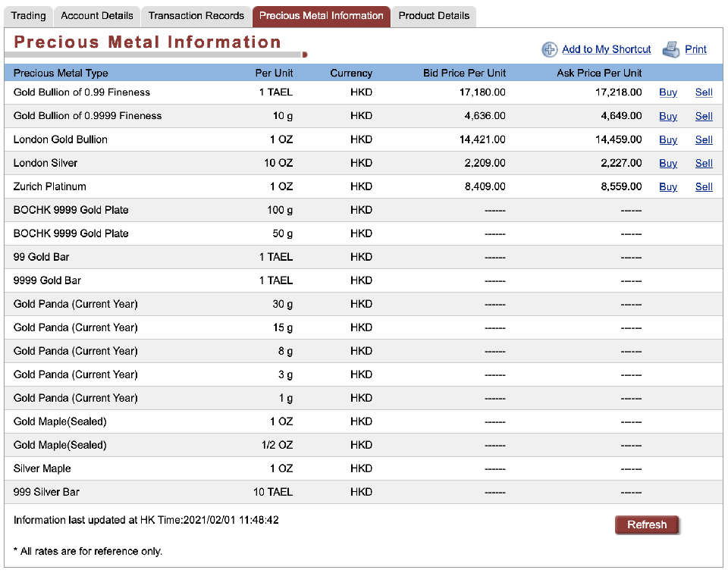Click the printer icon
This screenshot has width=728, height=573.
tap(670, 50)
